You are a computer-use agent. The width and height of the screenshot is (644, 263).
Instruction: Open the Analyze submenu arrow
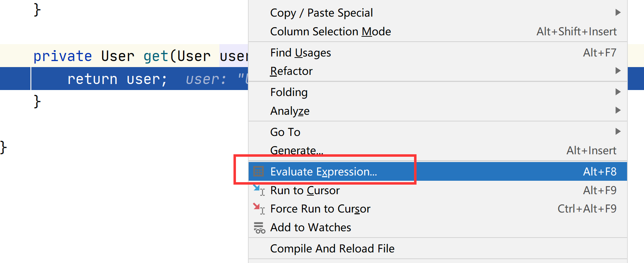618,110
